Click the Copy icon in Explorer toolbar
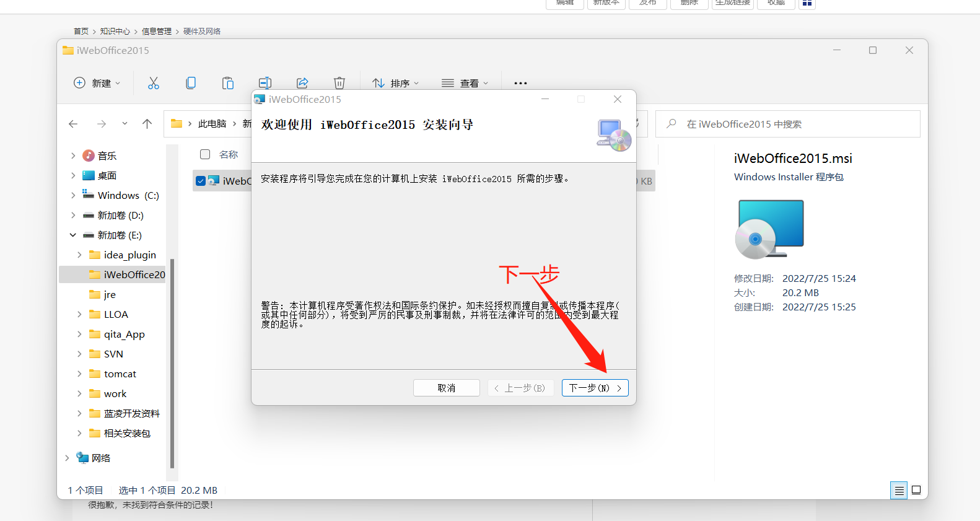This screenshot has width=980, height=521. click(x=191, y=83)
